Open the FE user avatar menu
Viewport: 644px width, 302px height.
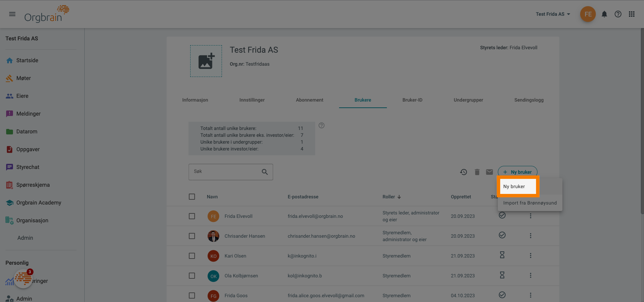tap(588, 14)
